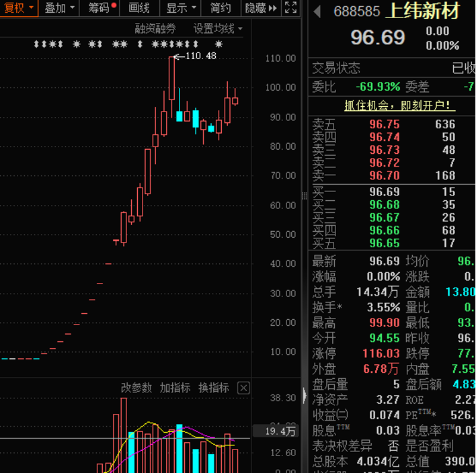This screenshot has width=476, height=473.
Task: Open the 复权 adjustment dropdown
Action: tap(17, 8)
